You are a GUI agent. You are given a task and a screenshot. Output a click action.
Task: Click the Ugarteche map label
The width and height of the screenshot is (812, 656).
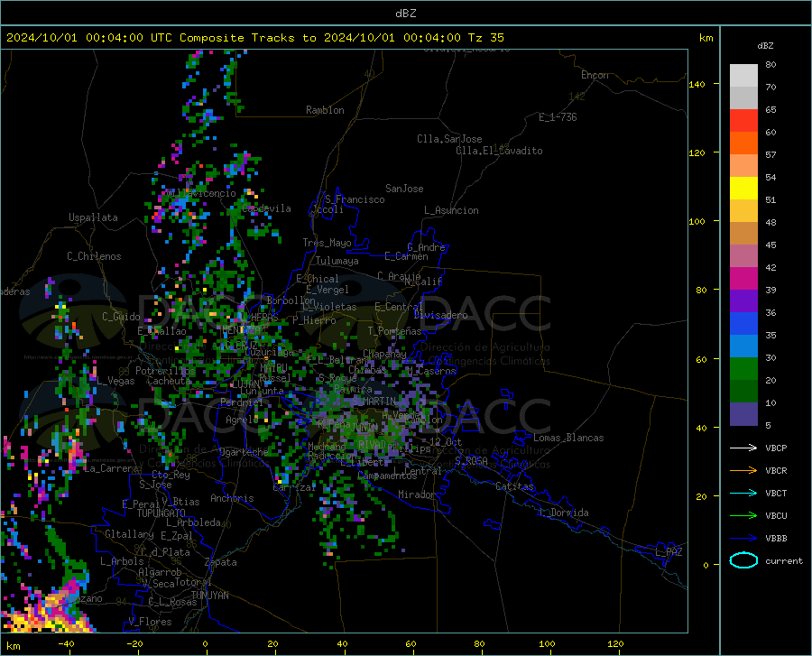pyautogui.click(x=244, y=451)
